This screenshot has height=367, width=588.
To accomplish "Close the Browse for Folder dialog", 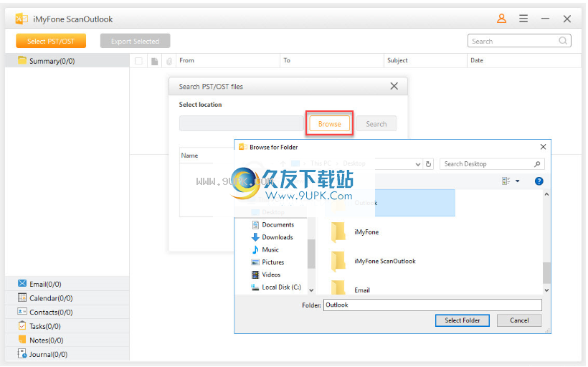I will click(543, 147).
